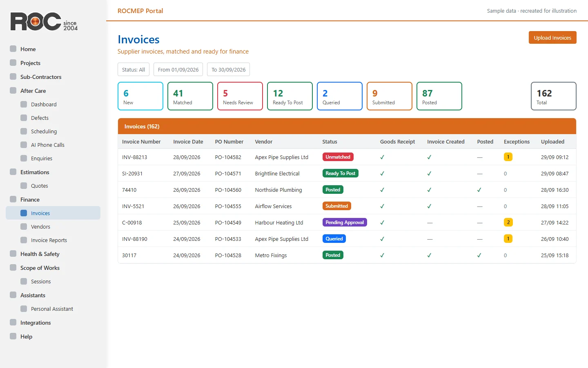Show all via the 162 Total card
Screen dimensions: 588x368
[554, 96]
